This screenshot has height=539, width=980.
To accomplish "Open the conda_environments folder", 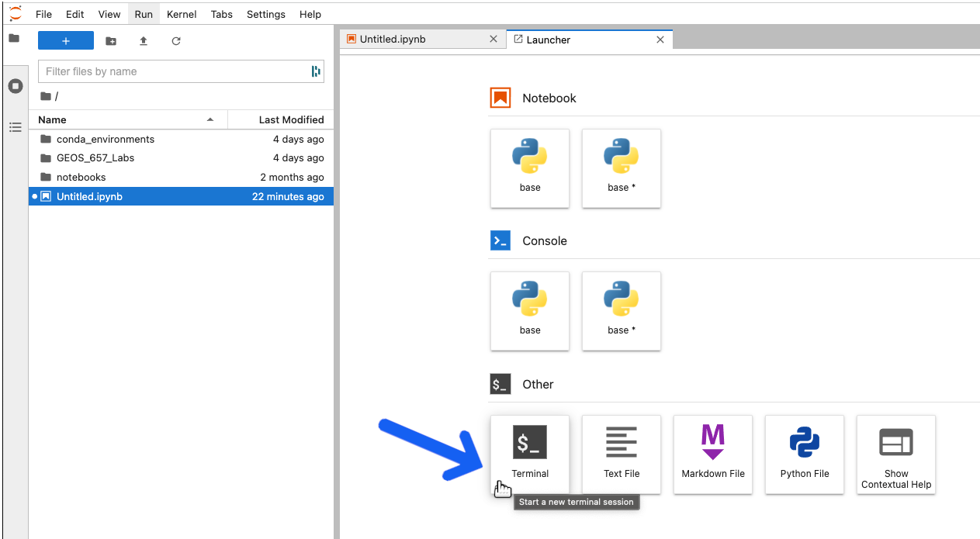I will (x=106, y=140).
